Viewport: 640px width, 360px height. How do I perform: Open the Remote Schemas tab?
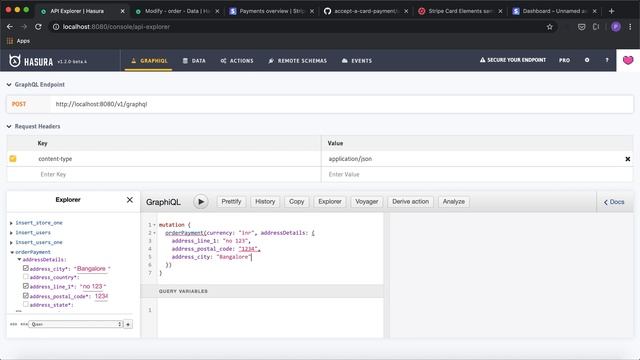pos(298,60)
